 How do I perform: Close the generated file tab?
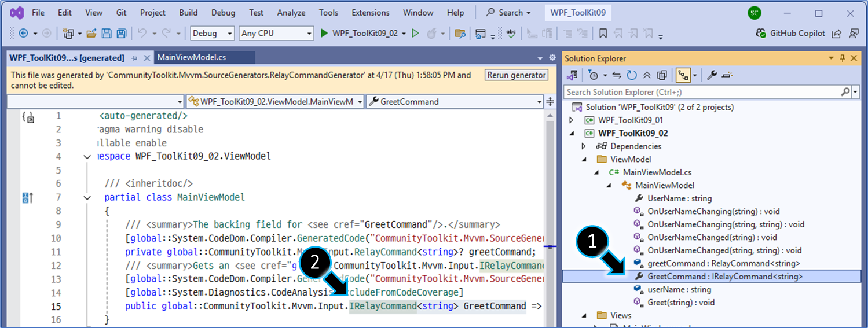(x=146, y=58)
